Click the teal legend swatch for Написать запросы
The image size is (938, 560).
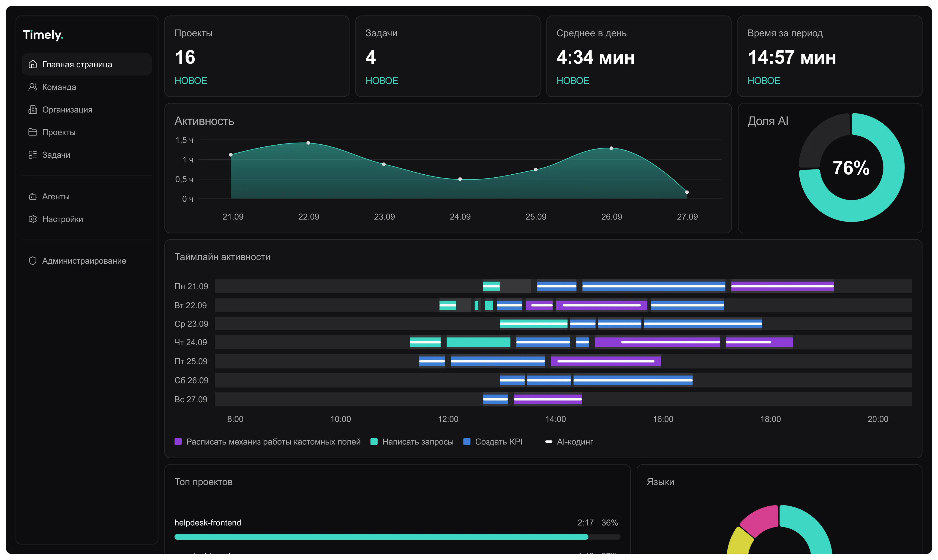click(374, 441)
